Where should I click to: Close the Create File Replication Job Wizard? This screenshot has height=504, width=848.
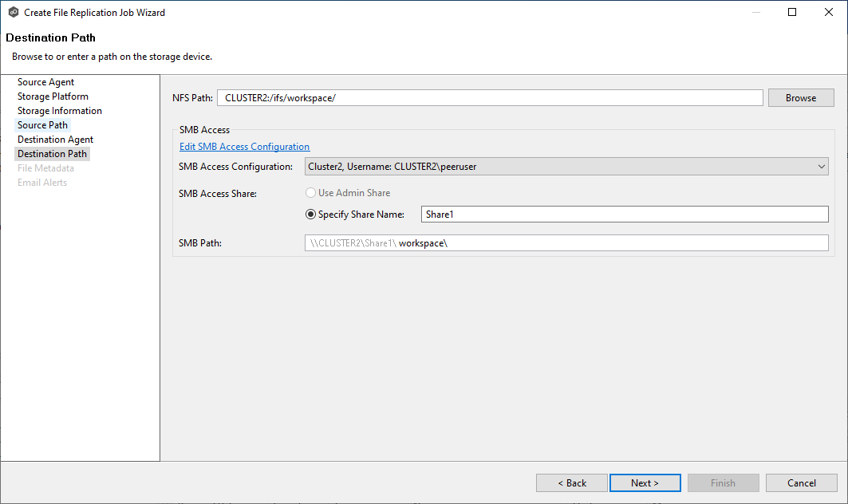(829, 13)
